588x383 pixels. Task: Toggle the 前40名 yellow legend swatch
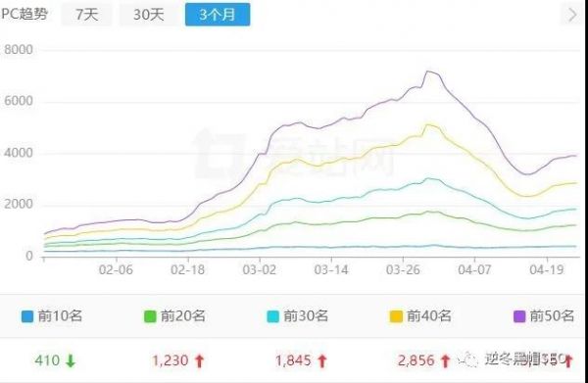pyautogui.click(x=396, y=316)
